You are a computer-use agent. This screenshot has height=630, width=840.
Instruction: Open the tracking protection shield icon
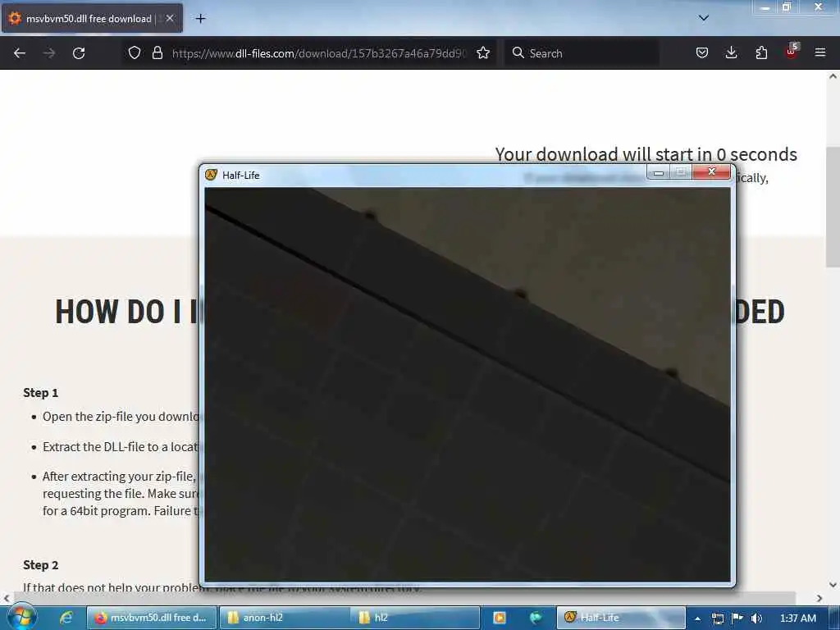click(135, 52)
